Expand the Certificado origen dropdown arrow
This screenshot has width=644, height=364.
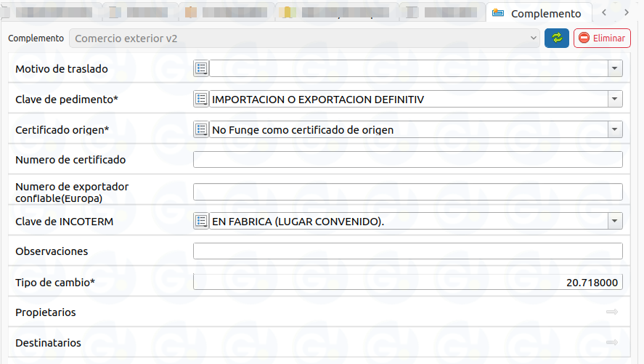coord(615,129)
